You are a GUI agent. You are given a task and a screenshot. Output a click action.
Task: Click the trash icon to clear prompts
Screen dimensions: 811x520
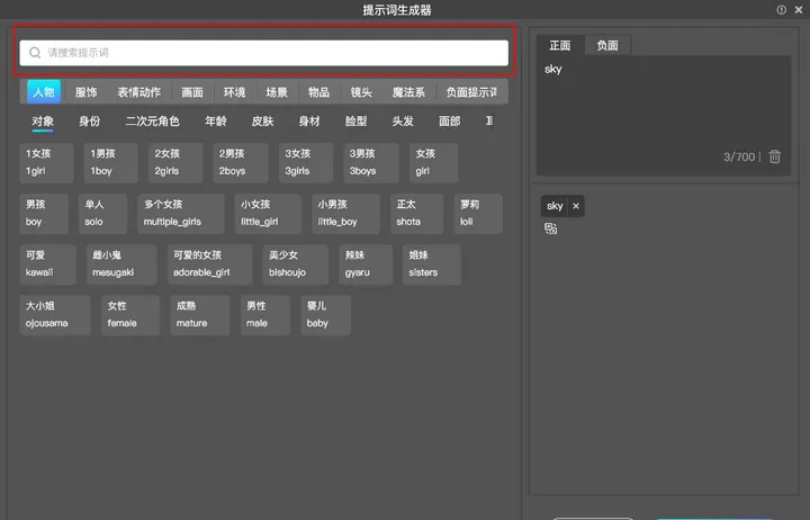pyautogui.click(x=774, y=156)
